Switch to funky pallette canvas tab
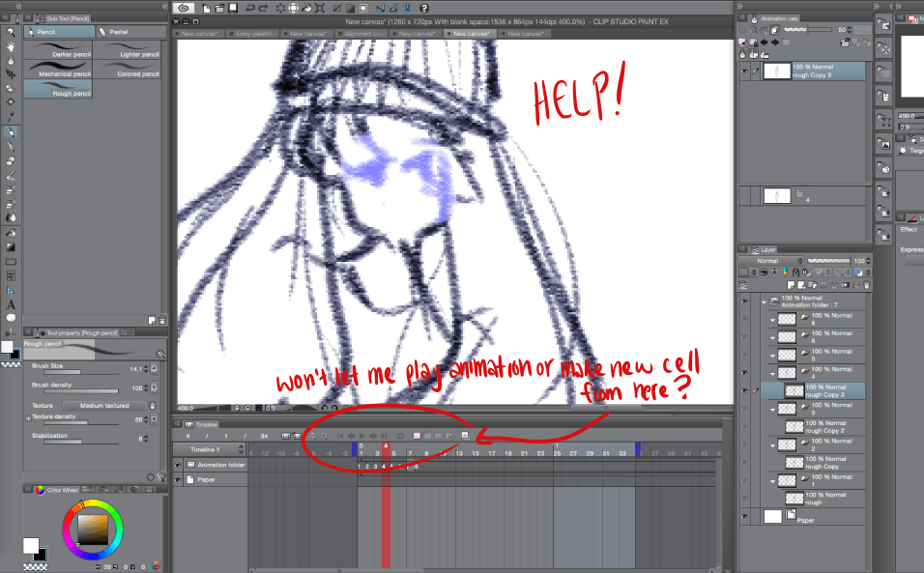The width and height of the screenshot is (924, 573). (253, 34)
